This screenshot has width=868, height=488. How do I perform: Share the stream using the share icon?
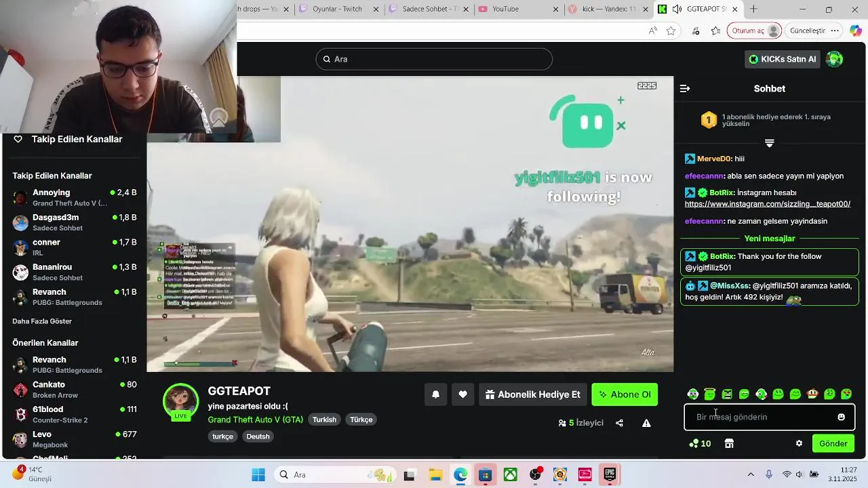[619, 423]
